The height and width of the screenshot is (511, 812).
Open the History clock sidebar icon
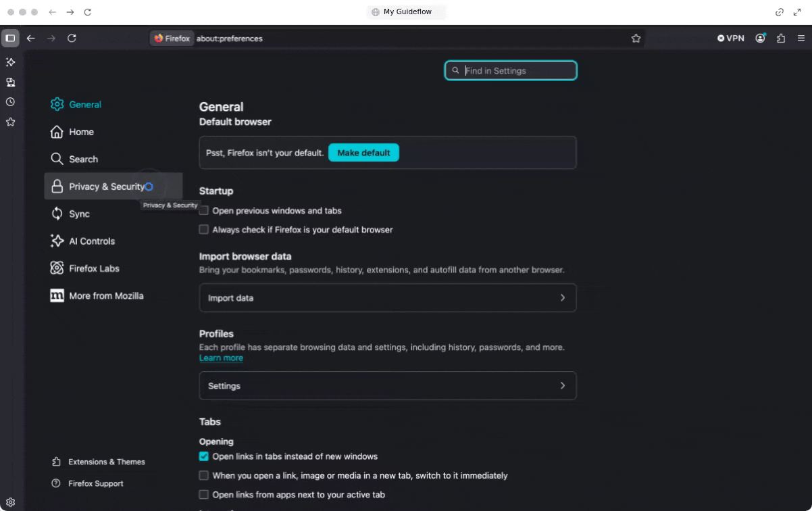coord(10,102)
